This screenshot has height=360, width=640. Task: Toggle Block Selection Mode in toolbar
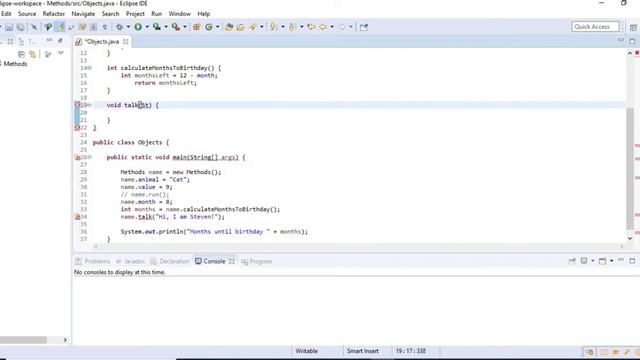(93, 27)
